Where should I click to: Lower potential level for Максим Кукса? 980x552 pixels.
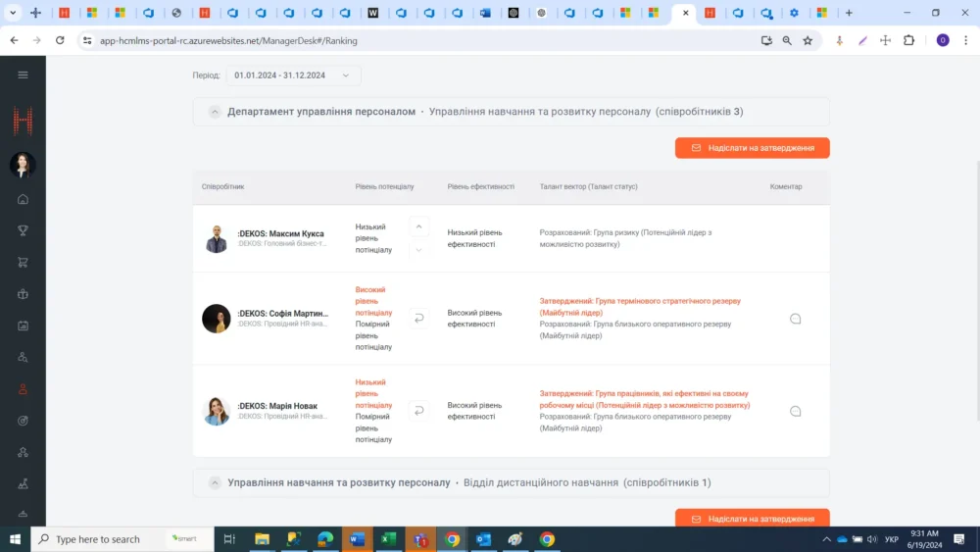click(x=419, y=250)
